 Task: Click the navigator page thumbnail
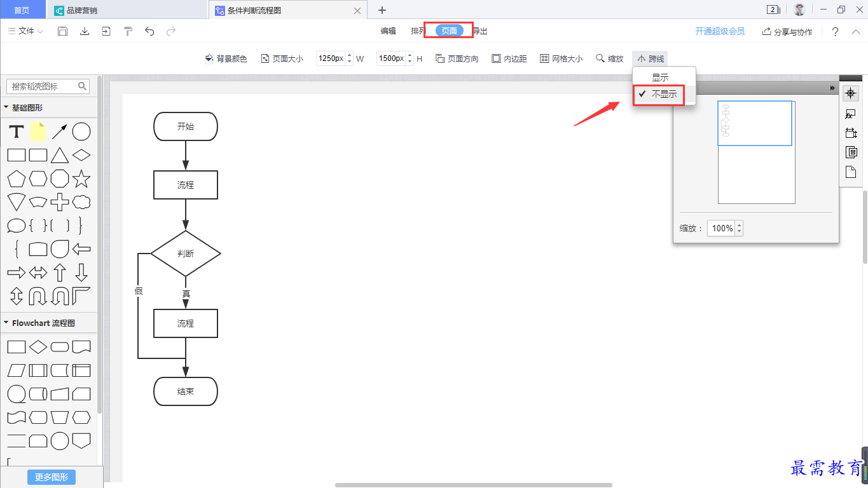[756, 152]
